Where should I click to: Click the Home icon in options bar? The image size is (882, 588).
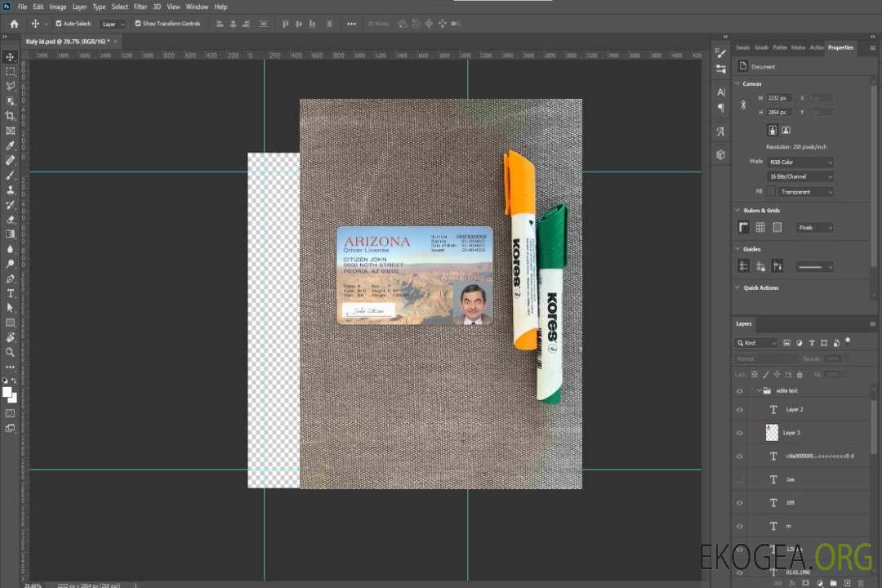coord(14,24)
